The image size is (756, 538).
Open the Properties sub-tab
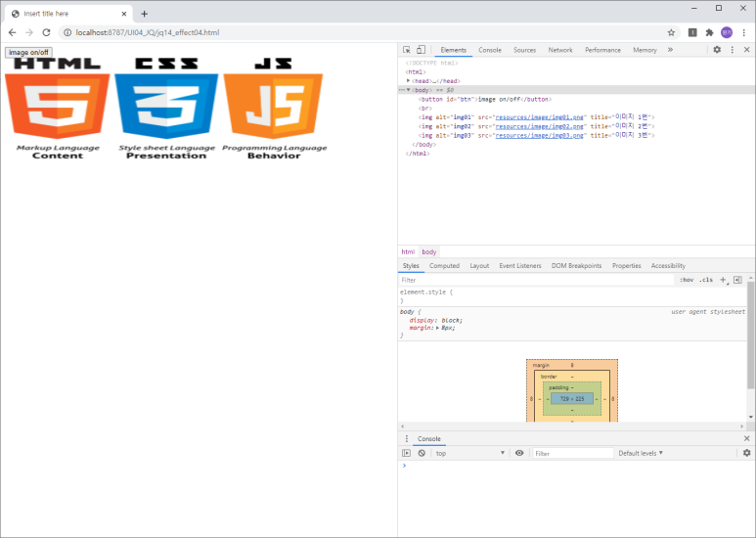click(626, 266)
